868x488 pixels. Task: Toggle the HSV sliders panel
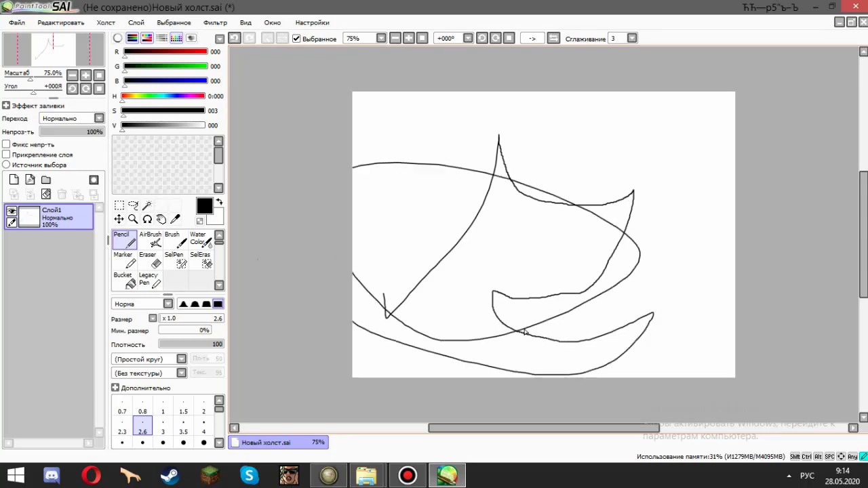(x=146, y=38)
